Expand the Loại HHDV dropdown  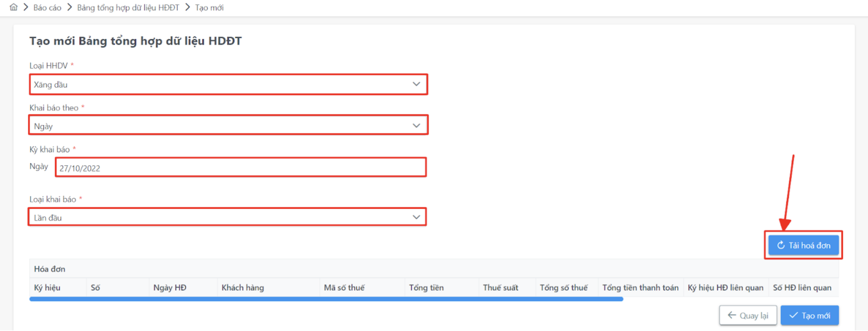click(x=228, y=84)
